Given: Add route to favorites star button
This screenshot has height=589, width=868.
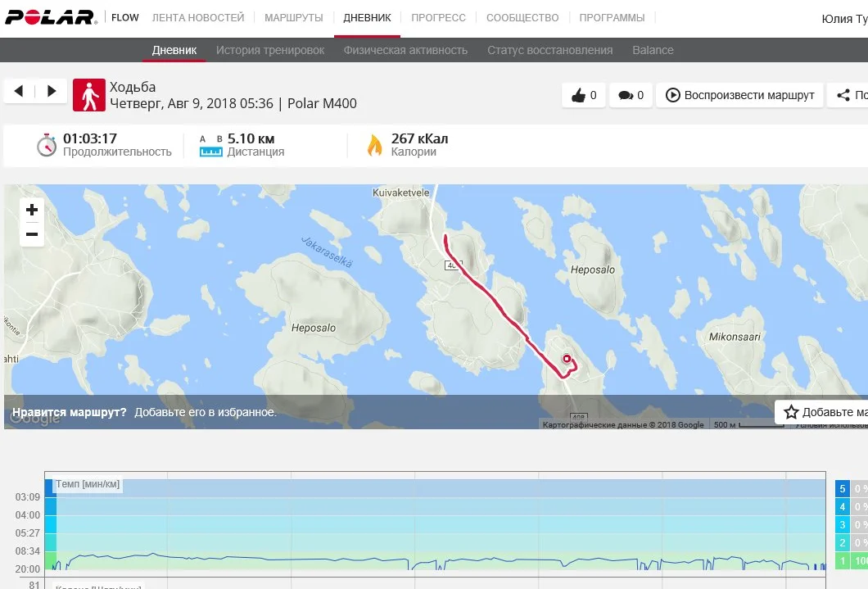Looking at the screenshot, I should (821, 412).
